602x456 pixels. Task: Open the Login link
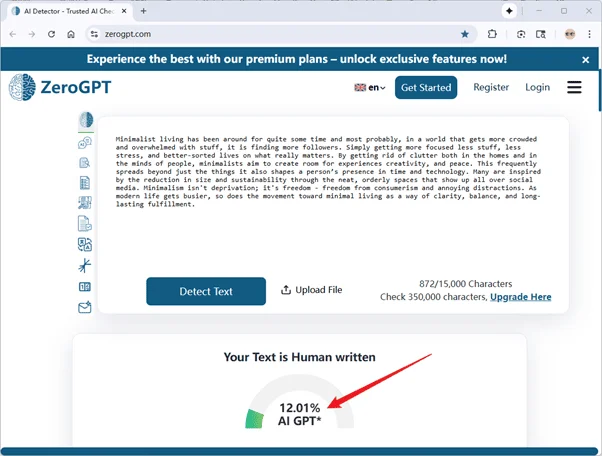click(538, 87)
